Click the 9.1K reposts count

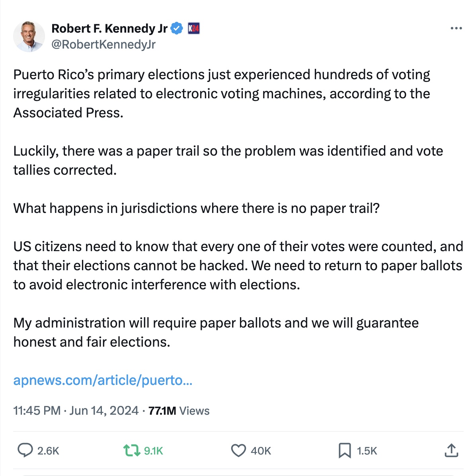pos(154,451)
